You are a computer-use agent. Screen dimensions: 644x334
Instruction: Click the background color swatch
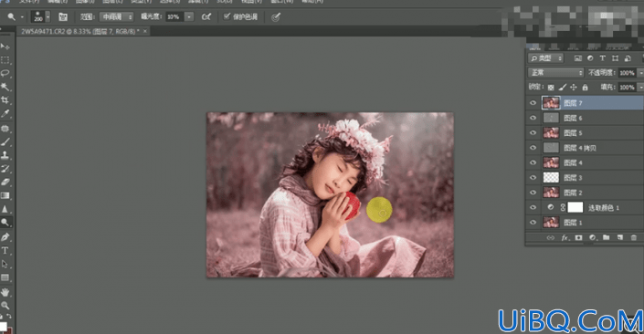(9, 330)
